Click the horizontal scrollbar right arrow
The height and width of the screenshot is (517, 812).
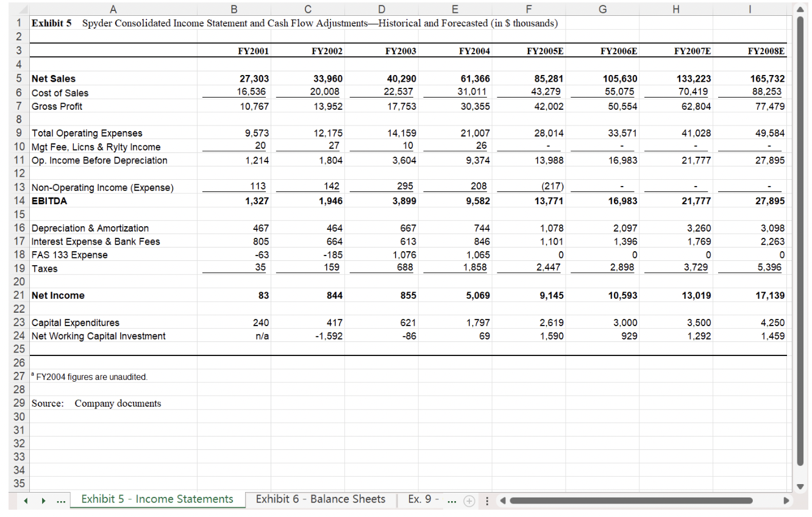click(x=787, y=500)
